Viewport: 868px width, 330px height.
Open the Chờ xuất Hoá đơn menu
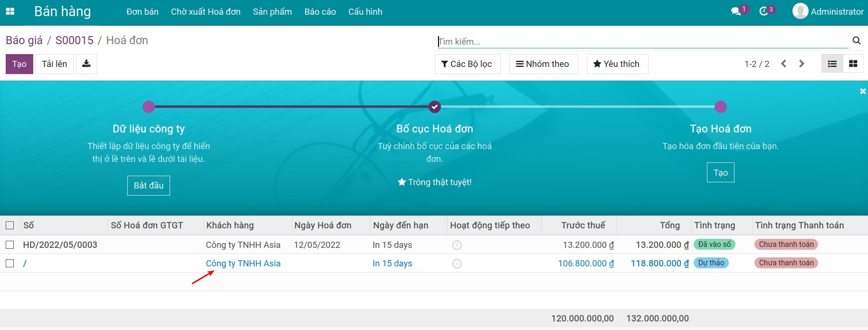(x=206, y=11)
